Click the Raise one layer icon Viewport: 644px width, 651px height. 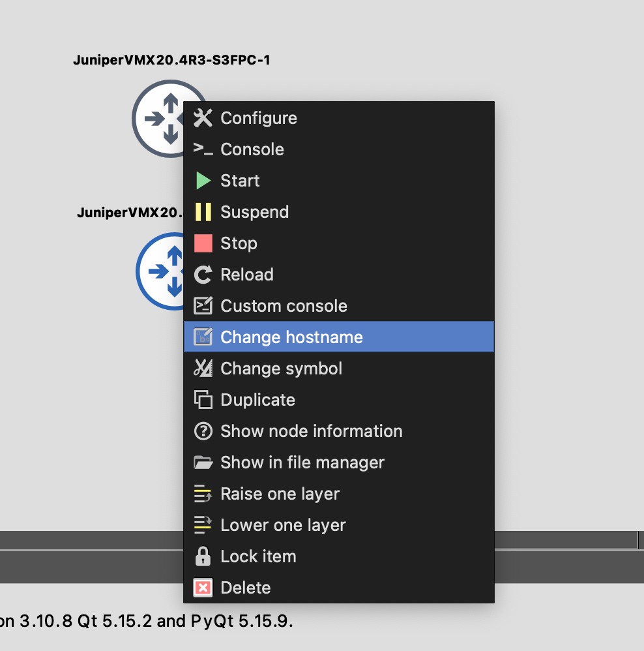(203, 494)
